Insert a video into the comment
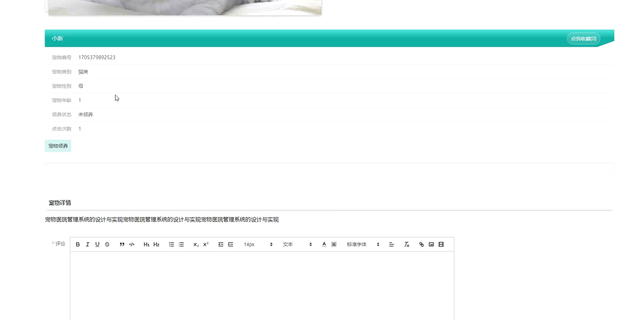 (441, 244)
